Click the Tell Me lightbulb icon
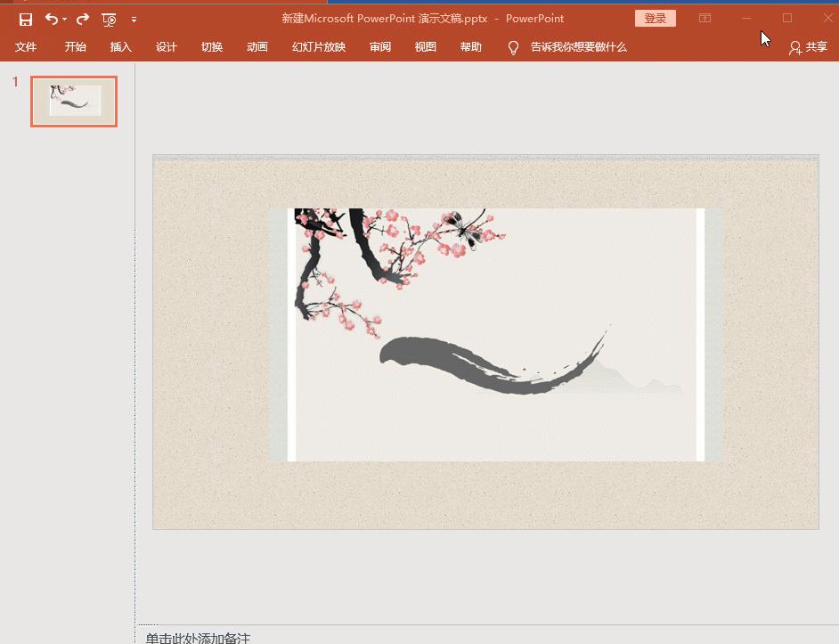Screen dimensions: 839x644 [513, 47]
